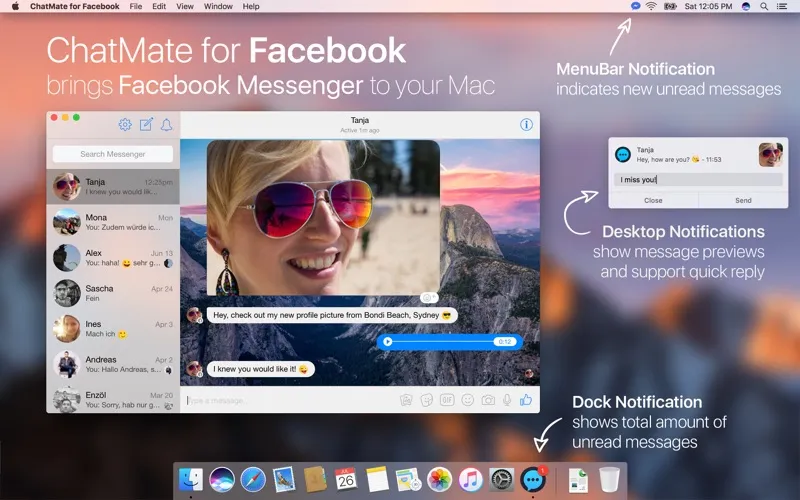
Task: Open the sticker picker
Action: [427, 400]
